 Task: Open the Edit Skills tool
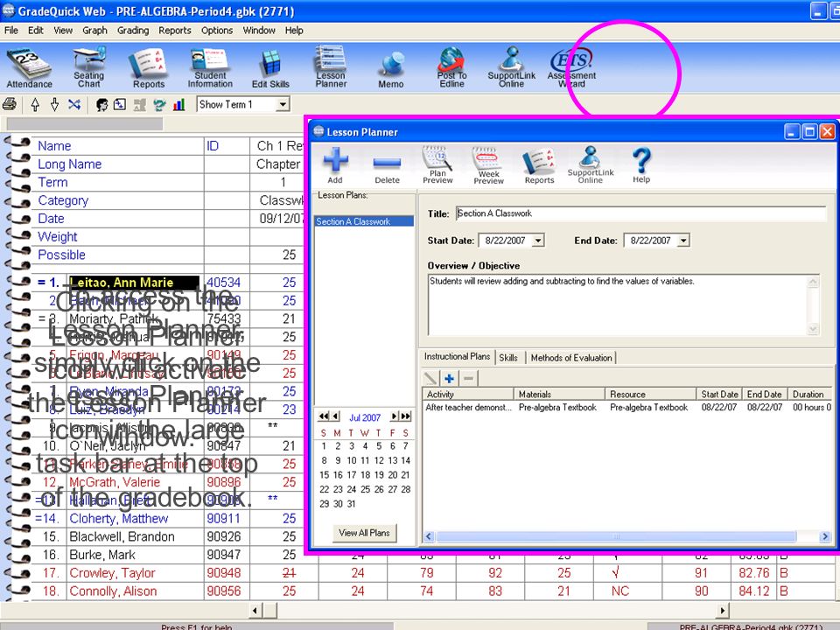coord(270,69)
